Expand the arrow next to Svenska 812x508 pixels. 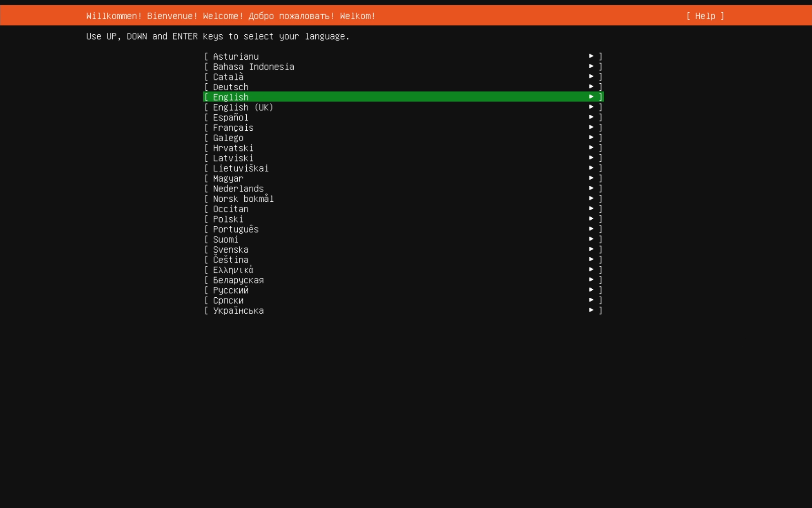coord(592,249)
